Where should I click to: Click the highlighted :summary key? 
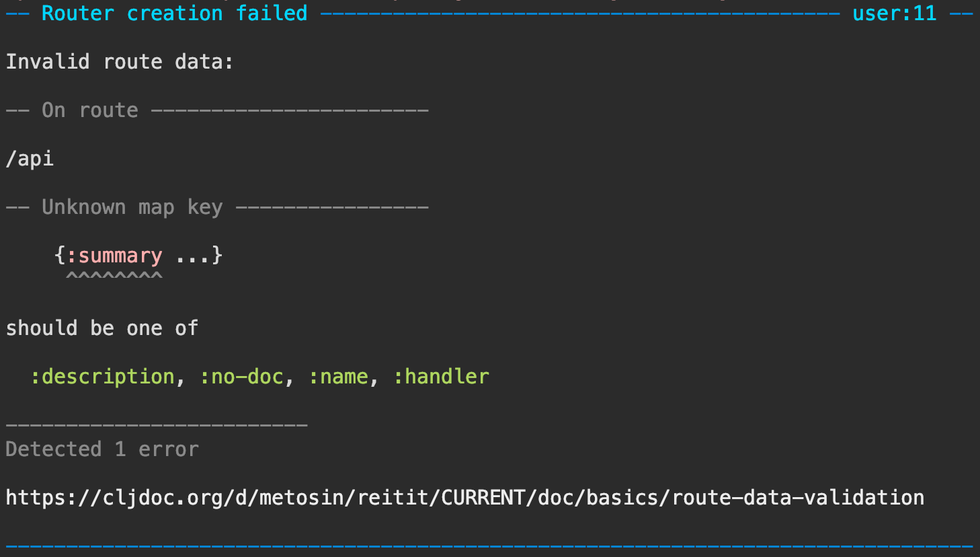tap(114, 256)
